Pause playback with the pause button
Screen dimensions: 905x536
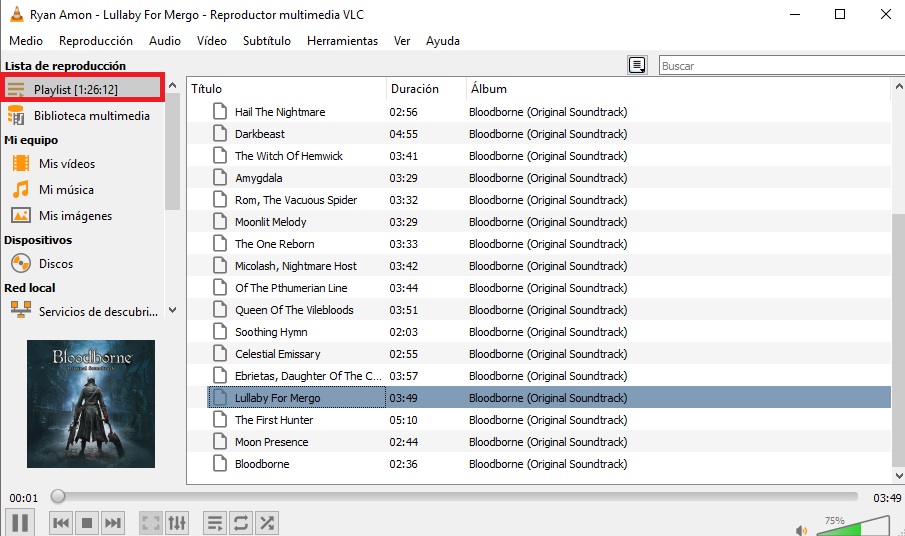pyautogui.click(x=20, y=523)
